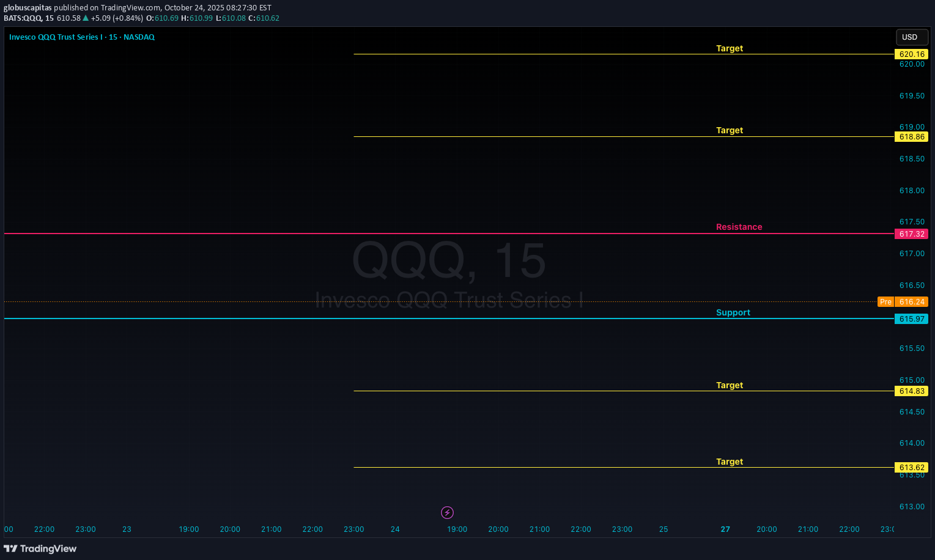
Task: Click the 613.62 Target price tag
Action: [x=911, y=467]
